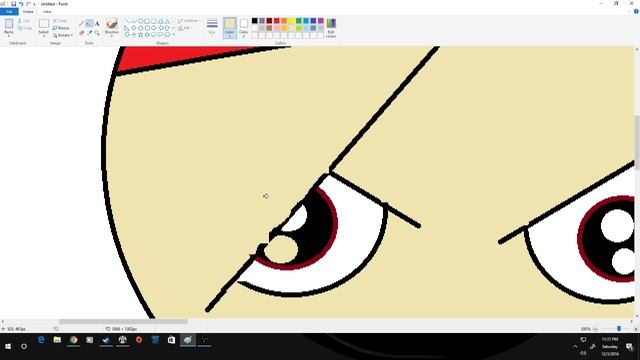Choose the Polygon shape

click(160, 21)
